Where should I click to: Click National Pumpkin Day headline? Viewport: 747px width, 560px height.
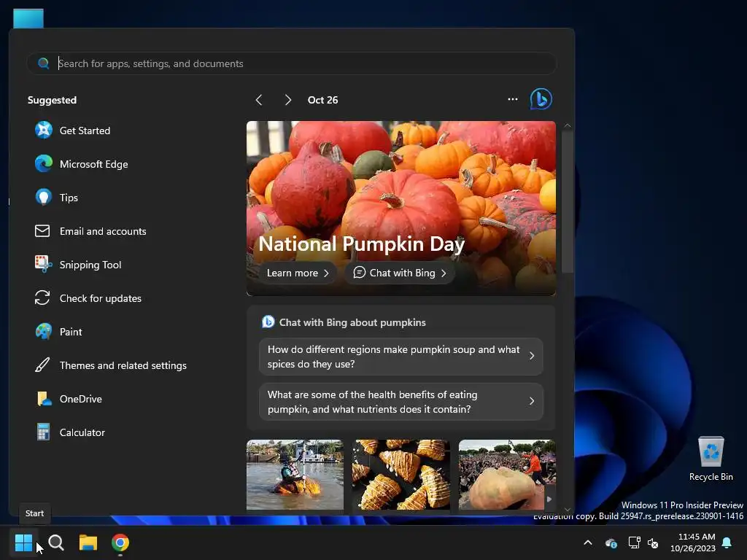361,244
